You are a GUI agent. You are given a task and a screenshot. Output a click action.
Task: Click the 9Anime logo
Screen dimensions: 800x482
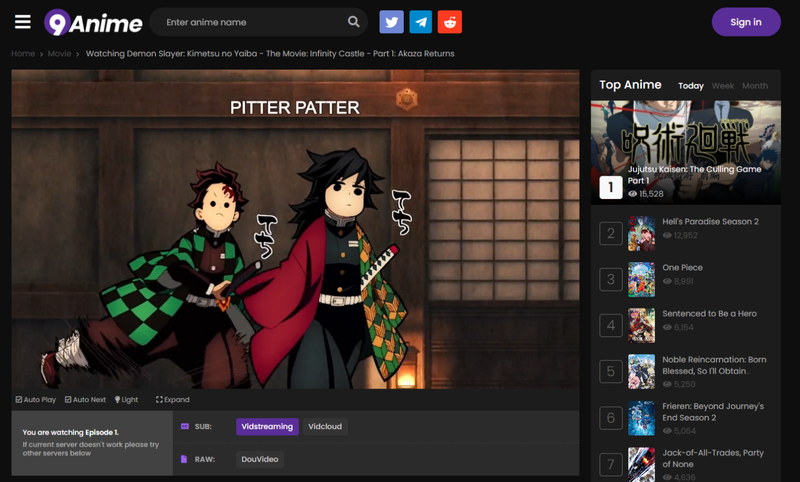93,22
